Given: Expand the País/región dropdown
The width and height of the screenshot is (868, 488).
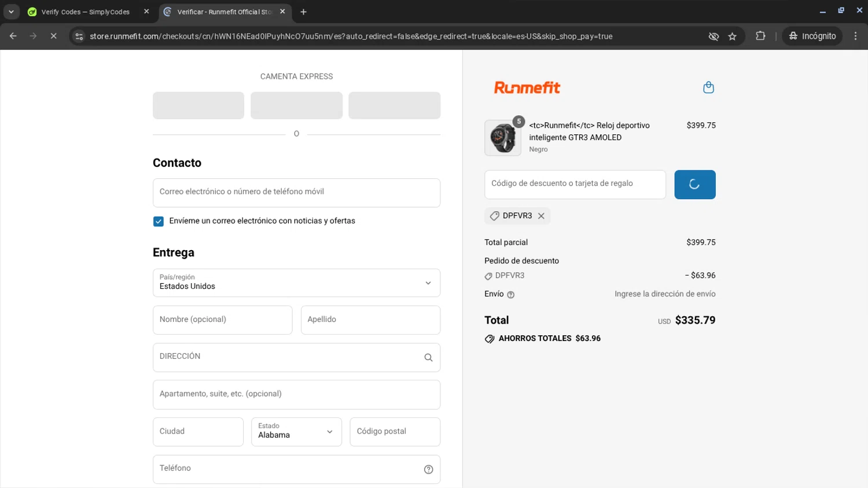Looking at the screenshot, I should tap(296, 282).
